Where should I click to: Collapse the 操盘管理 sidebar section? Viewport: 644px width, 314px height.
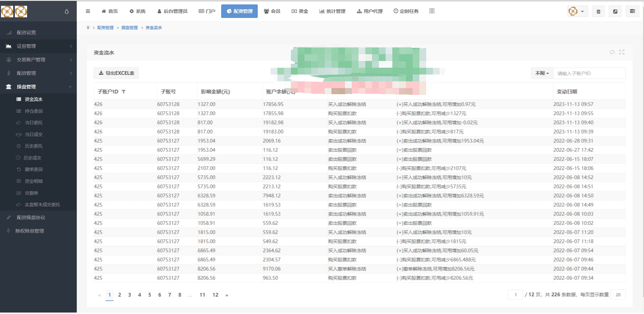tap(38, 87)
